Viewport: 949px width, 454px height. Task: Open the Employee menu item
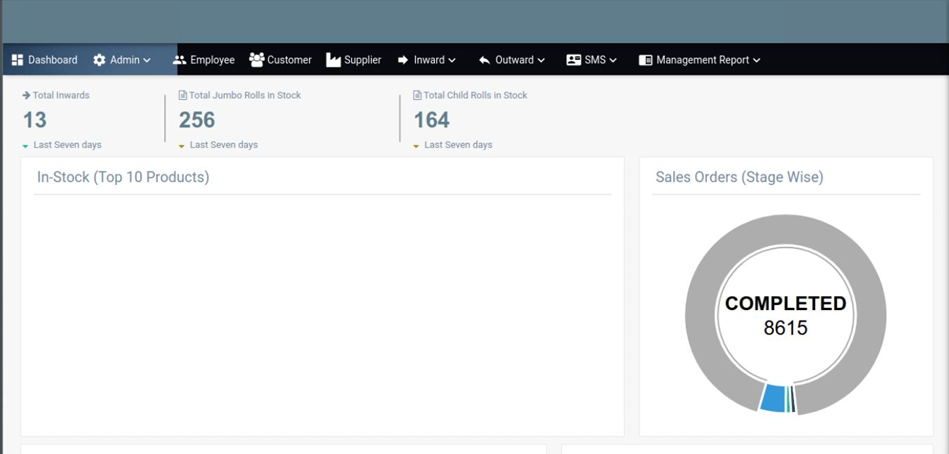(x=212, y=60)
